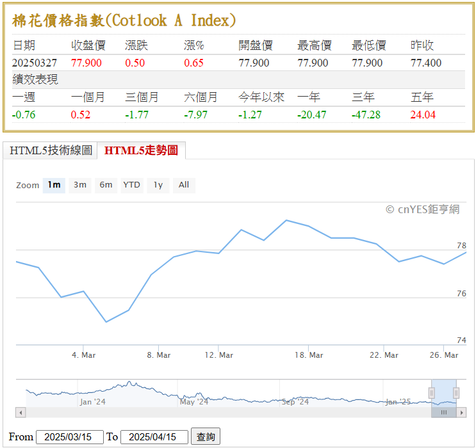Click the navigator scrollbar thumb grip

444,413
